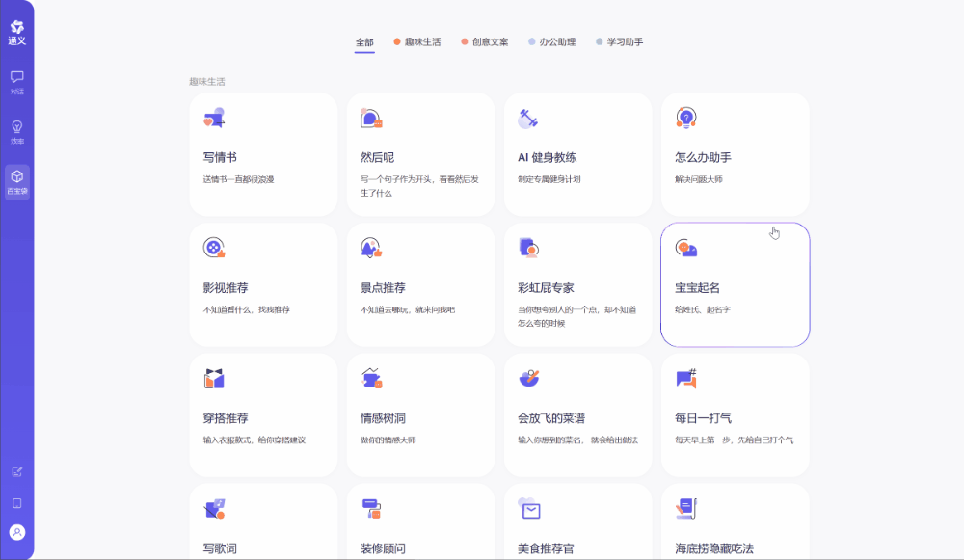Click the description 制定专属健身计划
This screenshot has height=560, width=964.
click(549, 179)
